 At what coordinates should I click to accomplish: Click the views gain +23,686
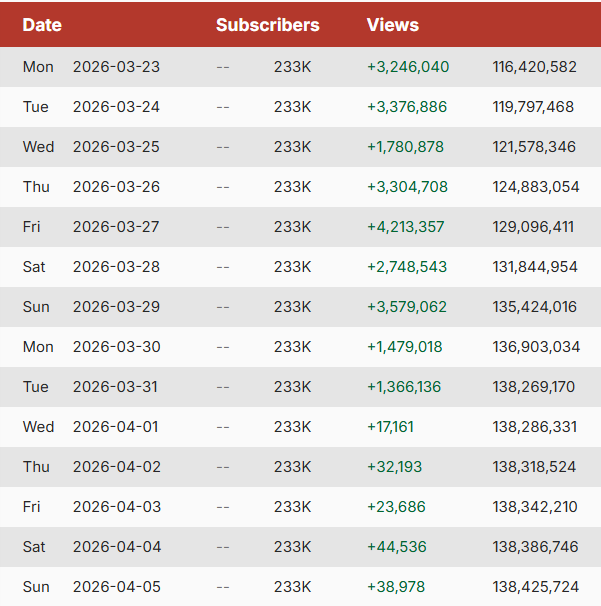[396, 507]
